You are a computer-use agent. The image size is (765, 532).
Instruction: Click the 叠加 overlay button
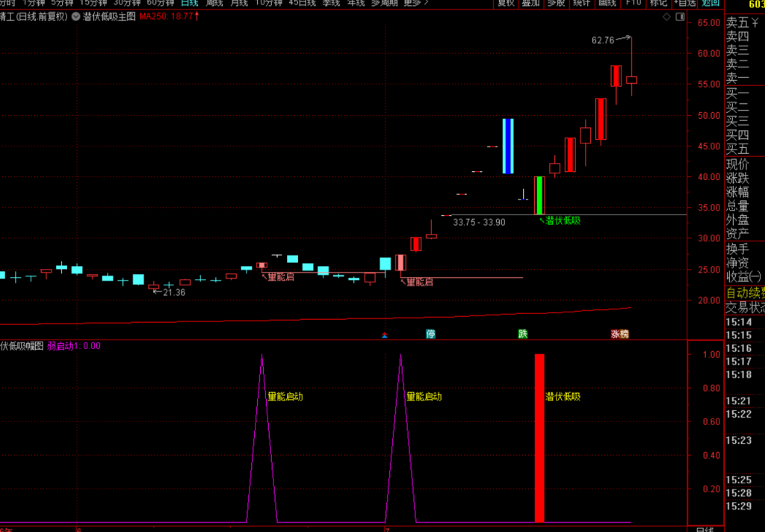531,3
